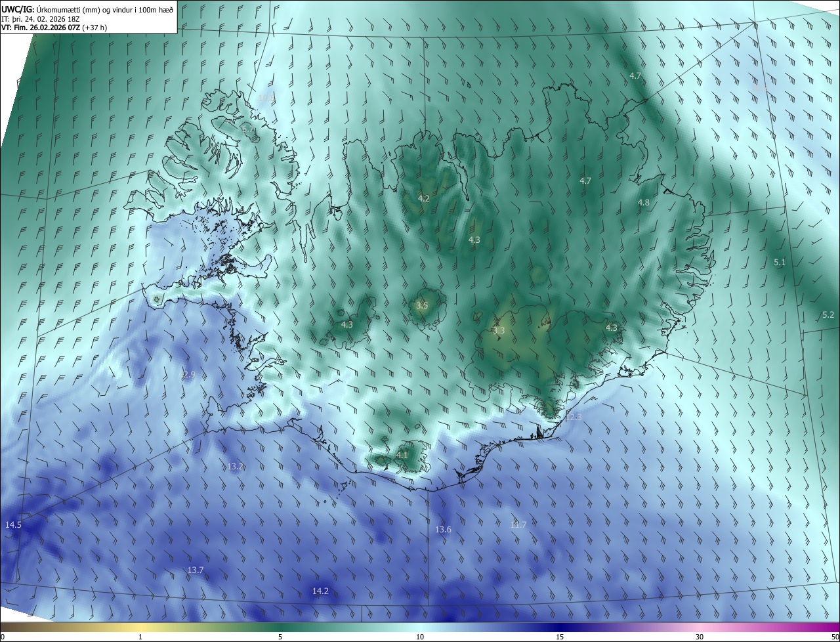Click the 11.7 value on the map
The width and height of the screenshot is (840, 642).
tap(518, 524)
